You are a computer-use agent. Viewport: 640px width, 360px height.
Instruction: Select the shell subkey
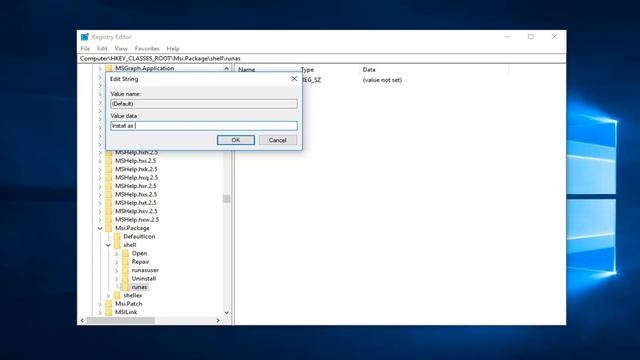(x=130, y=245)
